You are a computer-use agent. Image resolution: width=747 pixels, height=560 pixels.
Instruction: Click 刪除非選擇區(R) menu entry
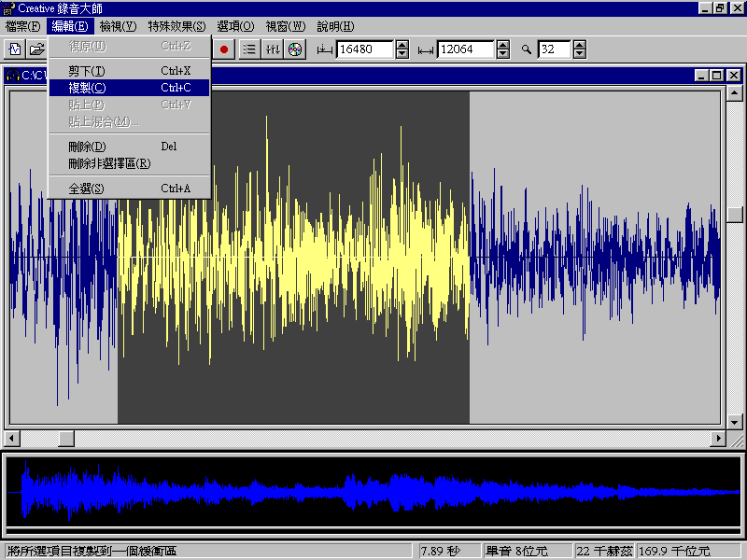tap(109, 163)
